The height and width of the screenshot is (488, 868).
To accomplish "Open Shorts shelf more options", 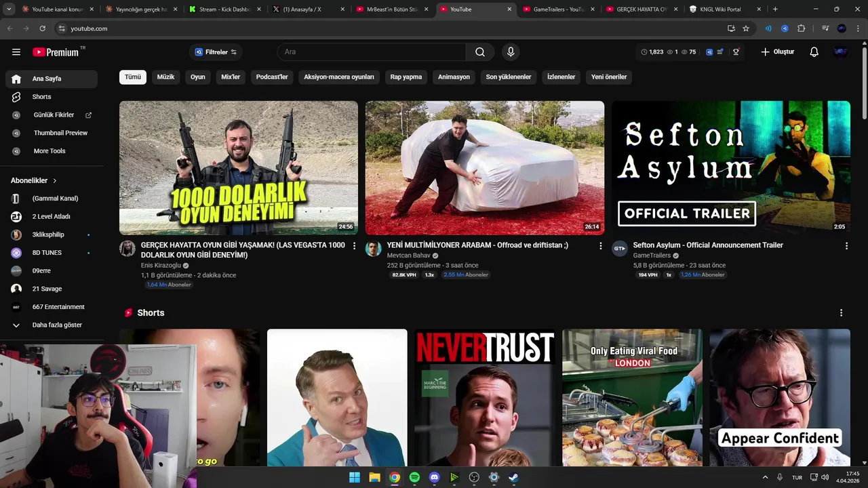I will tap(841, 313).
